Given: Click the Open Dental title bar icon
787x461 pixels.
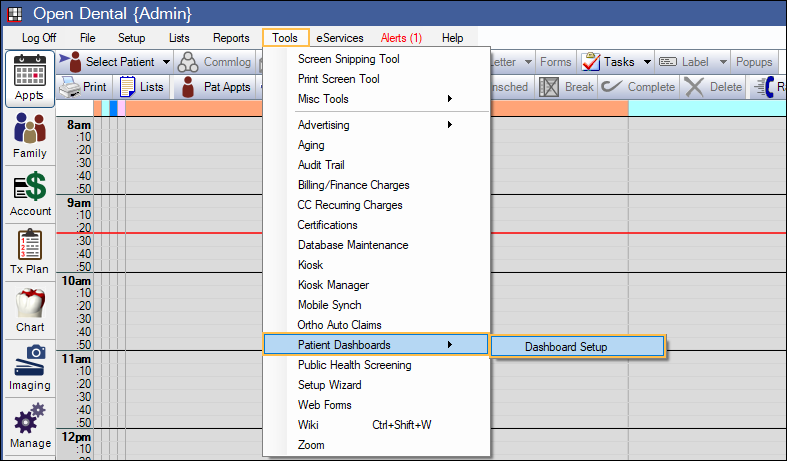Looking at the screenshot, I should [x=15, y=14].
